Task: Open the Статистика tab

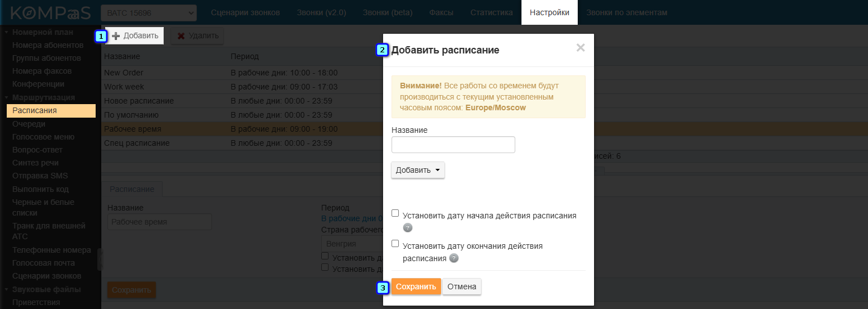Action: (x=492, y=12)
